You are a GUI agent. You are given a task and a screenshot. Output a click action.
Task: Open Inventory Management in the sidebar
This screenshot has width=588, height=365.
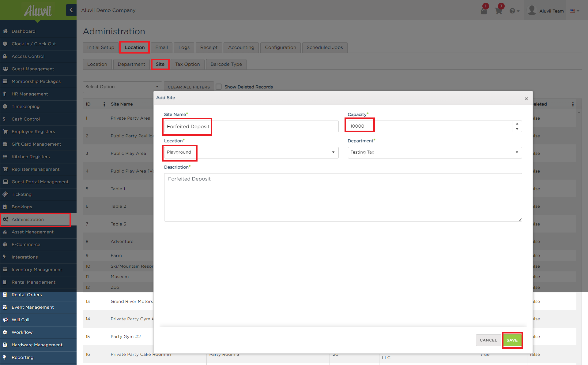tap(38, 270)
